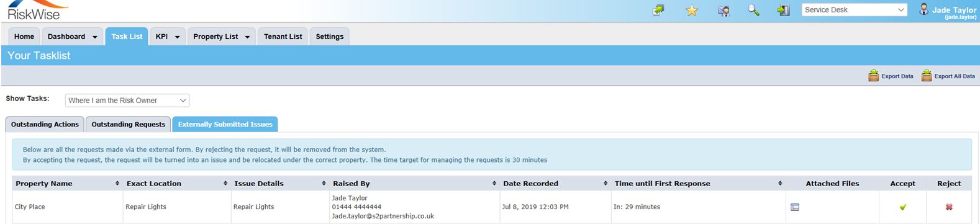Click the green arrow windows icon
Screen dimensions: 980x224
click(x=658, y=11)
